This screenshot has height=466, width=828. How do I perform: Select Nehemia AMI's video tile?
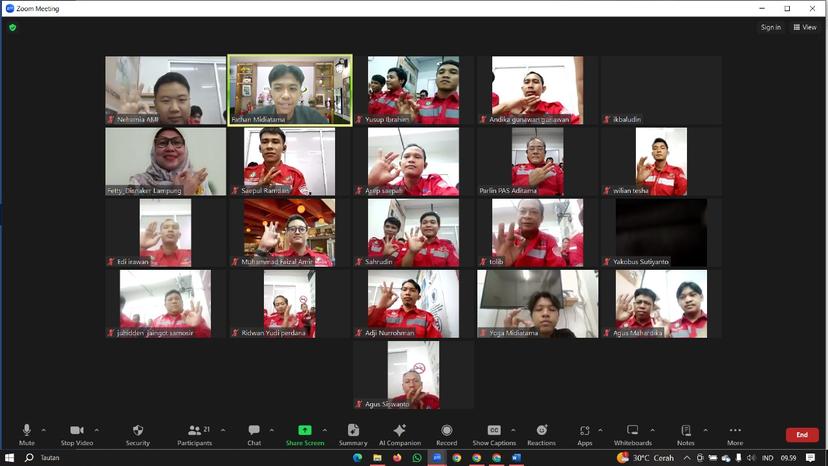coord(165,90)
